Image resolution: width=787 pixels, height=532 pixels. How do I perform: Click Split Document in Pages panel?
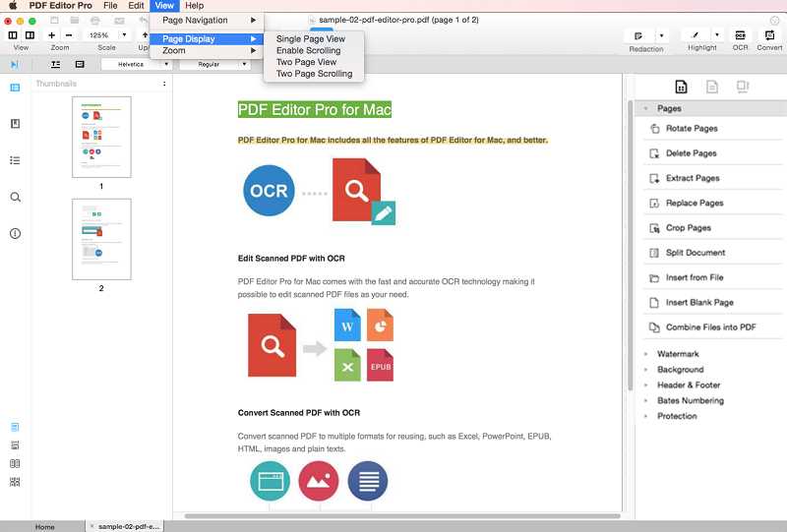pos(696,253)
